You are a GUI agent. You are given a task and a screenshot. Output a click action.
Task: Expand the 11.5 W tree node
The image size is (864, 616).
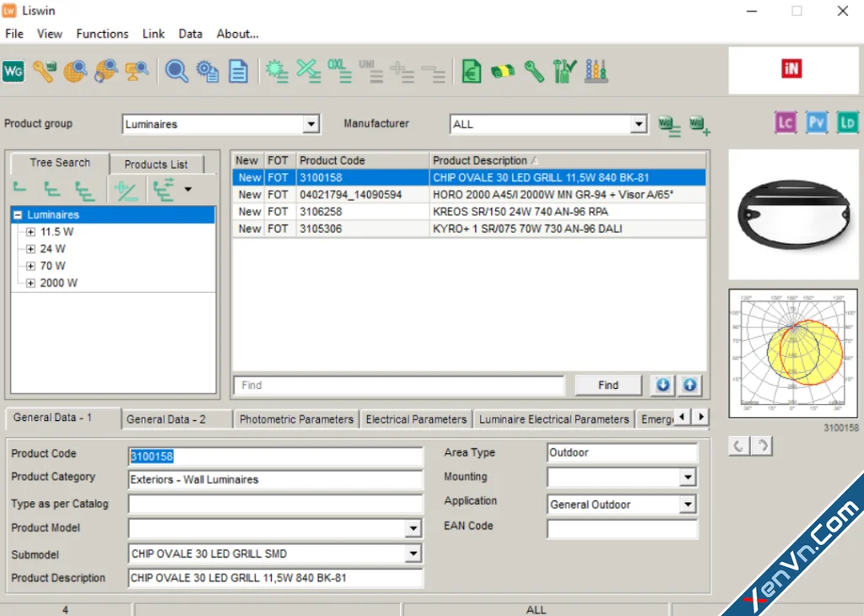point(31,232)
